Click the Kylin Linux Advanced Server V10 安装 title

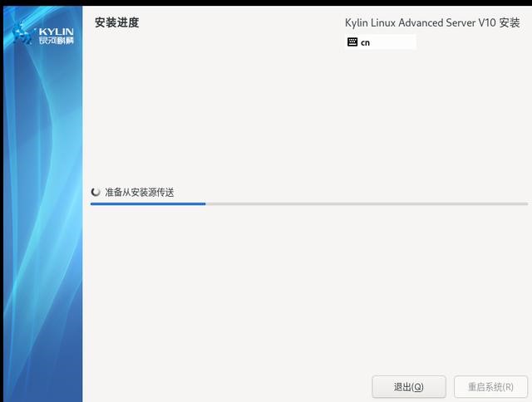tap(432, 22)
